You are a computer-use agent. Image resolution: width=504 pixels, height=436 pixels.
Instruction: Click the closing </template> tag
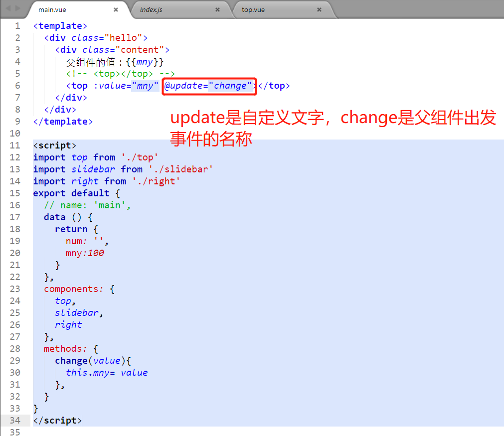(63, 122)
